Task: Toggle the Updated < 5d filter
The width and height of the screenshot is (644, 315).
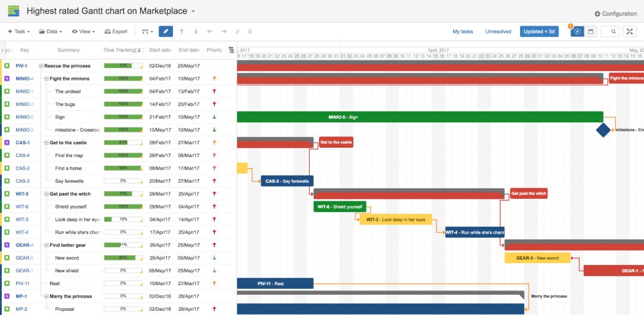Action: [x=539, y=32]
